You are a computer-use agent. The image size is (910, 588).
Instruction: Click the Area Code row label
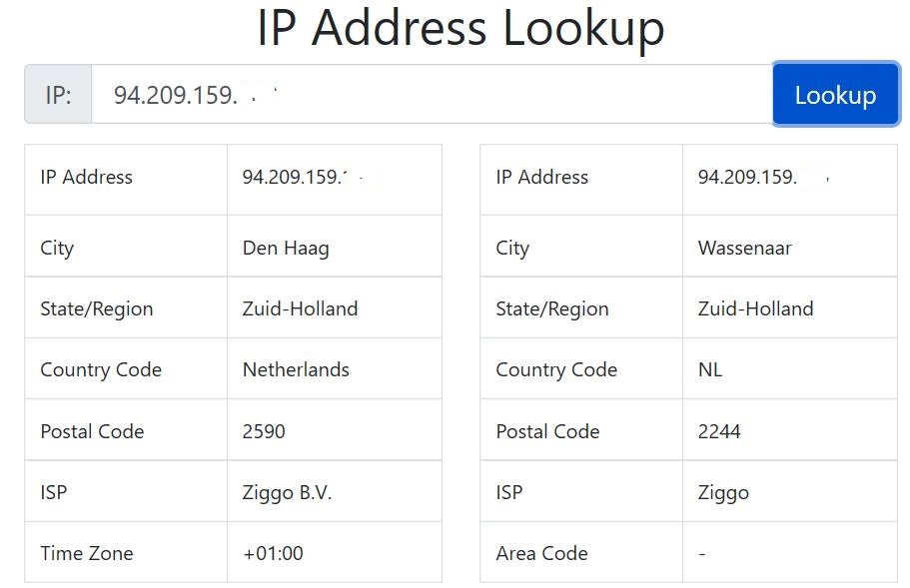click(x=541, y=553)
